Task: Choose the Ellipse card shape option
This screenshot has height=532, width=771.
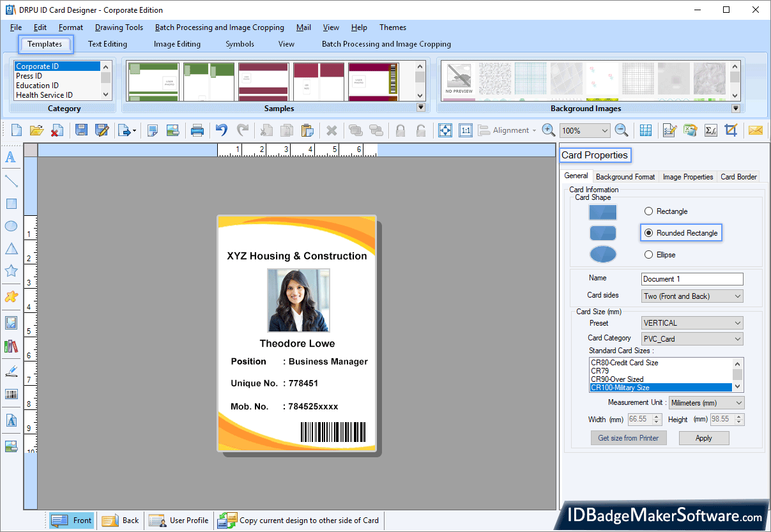Action: pos(648,254)
